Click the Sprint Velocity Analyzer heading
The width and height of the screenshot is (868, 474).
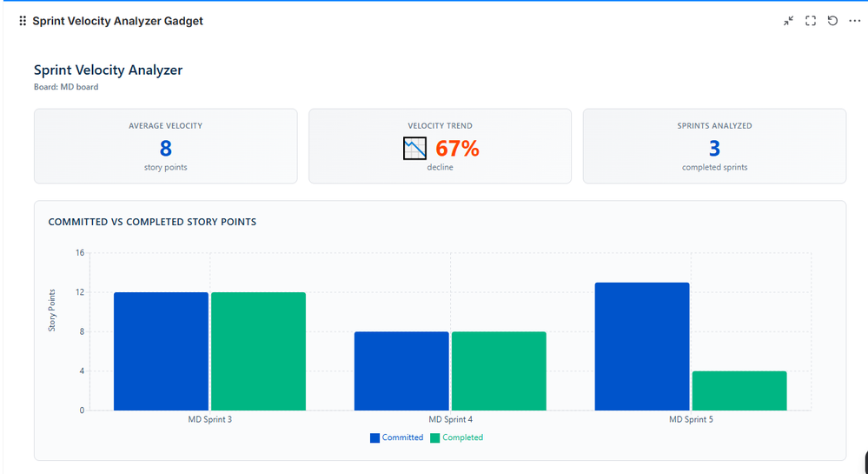[x=108, y=70]
